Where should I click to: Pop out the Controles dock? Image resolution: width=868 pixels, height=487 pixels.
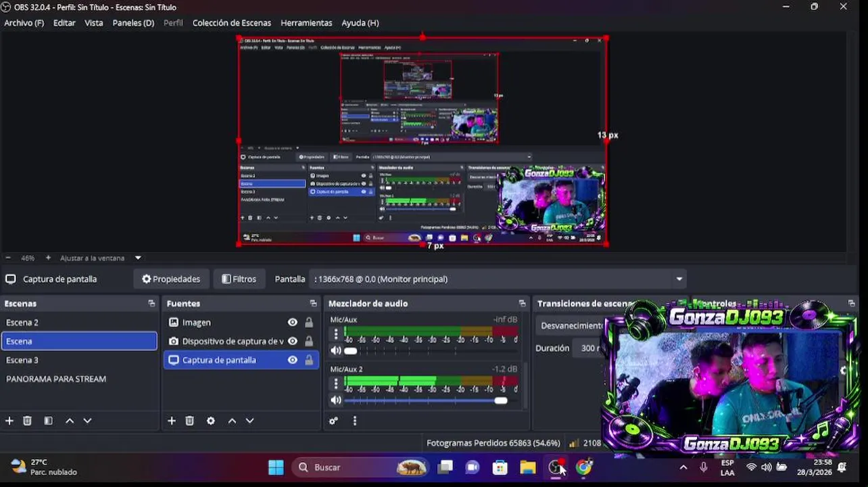pyautogui.click(x=851, y=304)
